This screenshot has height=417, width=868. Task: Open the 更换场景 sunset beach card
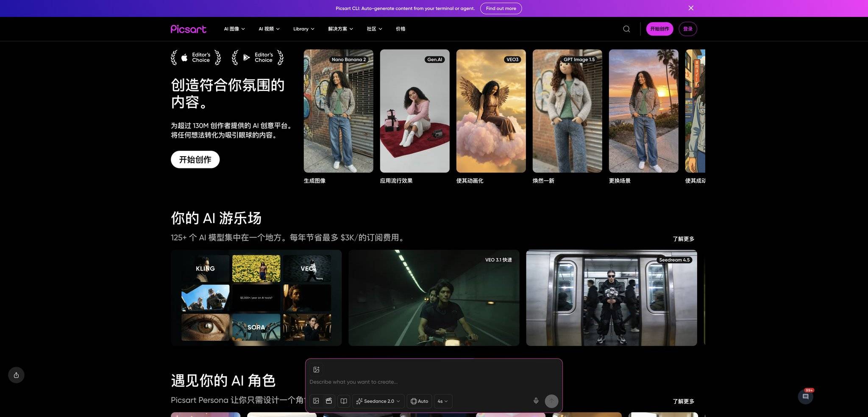[644, 111]
